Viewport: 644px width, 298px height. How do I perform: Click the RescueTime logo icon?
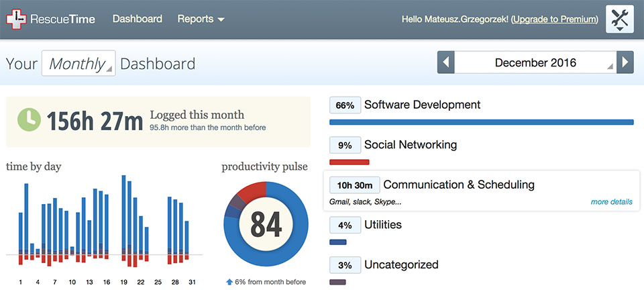coord(16,19)
